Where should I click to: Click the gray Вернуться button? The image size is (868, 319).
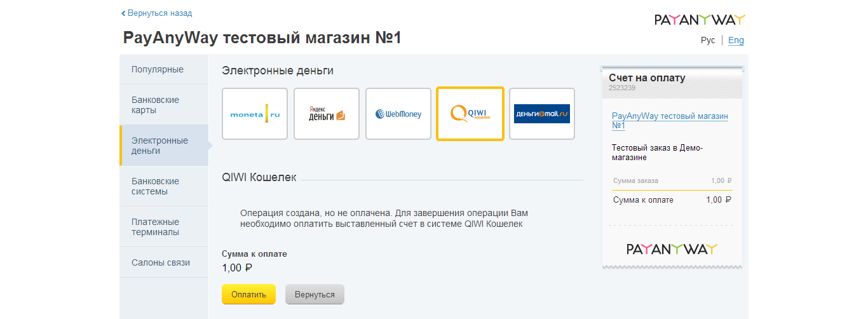(315, 295)
